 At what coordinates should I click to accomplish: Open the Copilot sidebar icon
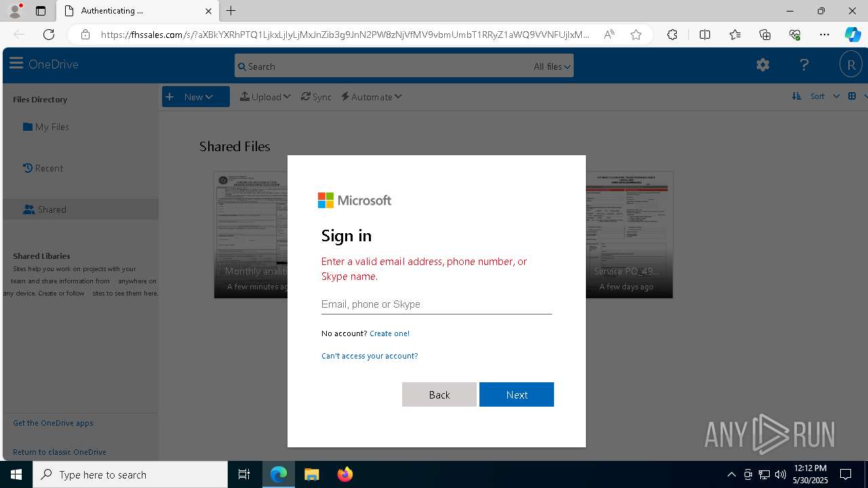pyautogui.click(x=852, y=35)
